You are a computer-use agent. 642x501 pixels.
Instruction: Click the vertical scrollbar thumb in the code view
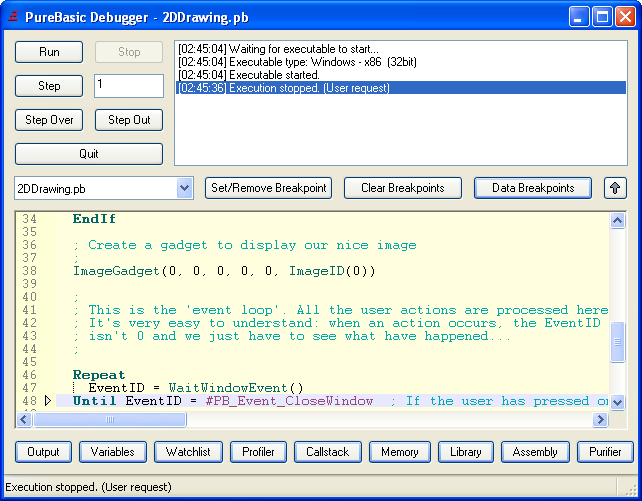617,342
